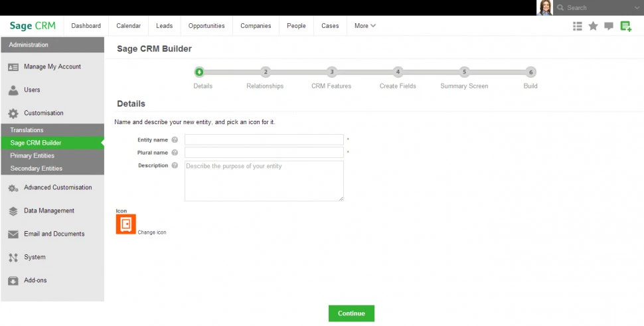Go to the Companies tab
This screenshot has width=644, height=326.
pos(256,26)
